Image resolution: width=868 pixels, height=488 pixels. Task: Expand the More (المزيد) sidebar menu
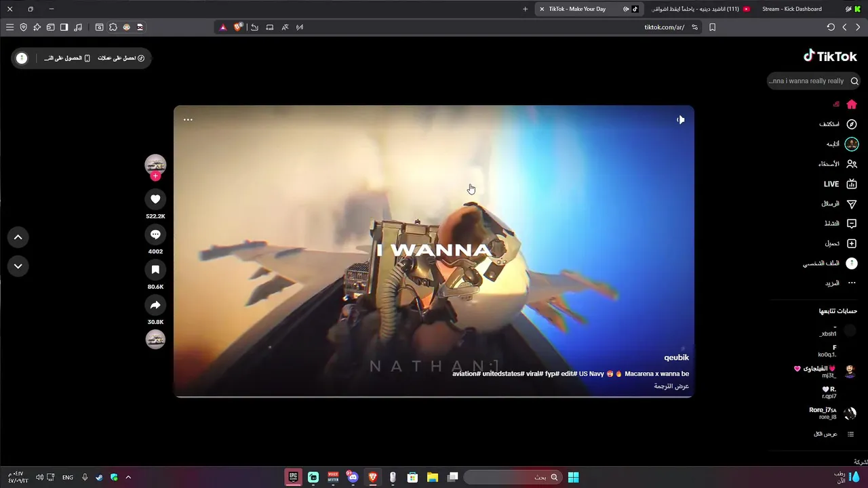[840, 283]
